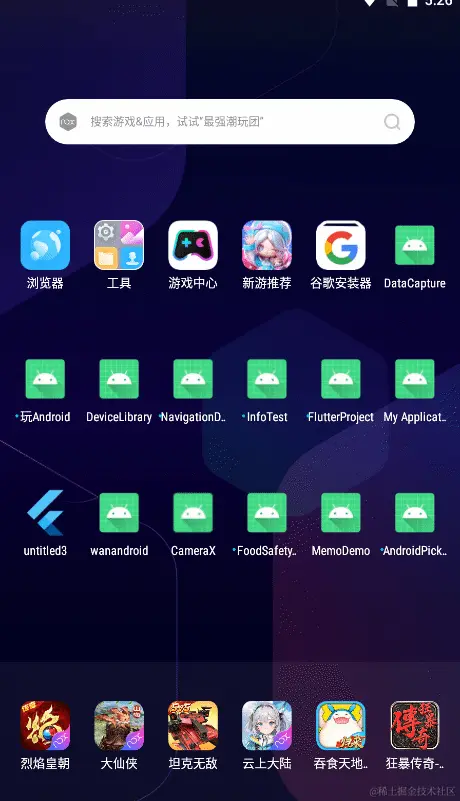Open the AndroidPick.. app
Screen dimensions: 460x801
click(x=415, y=513)
